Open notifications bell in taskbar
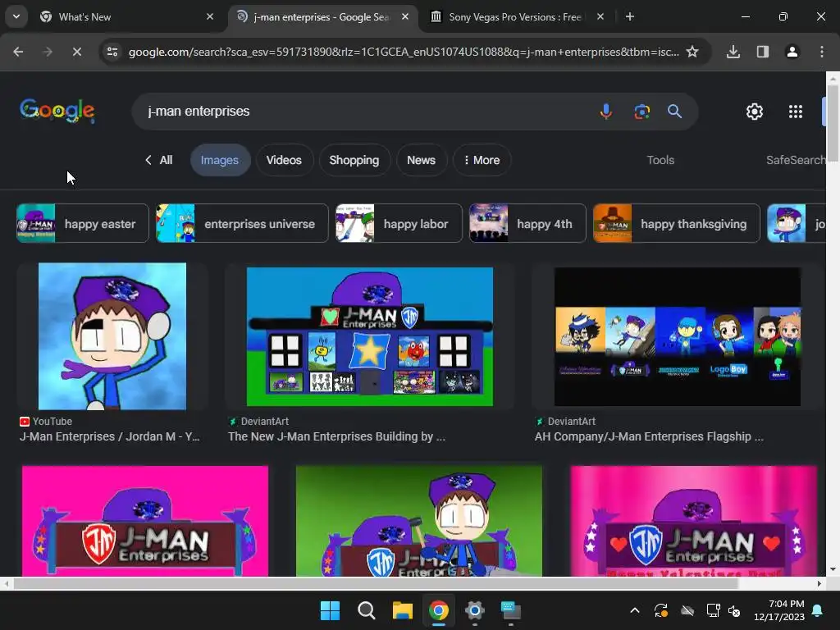Viewport: 840px width, 630px height. (x=818, y=610)
